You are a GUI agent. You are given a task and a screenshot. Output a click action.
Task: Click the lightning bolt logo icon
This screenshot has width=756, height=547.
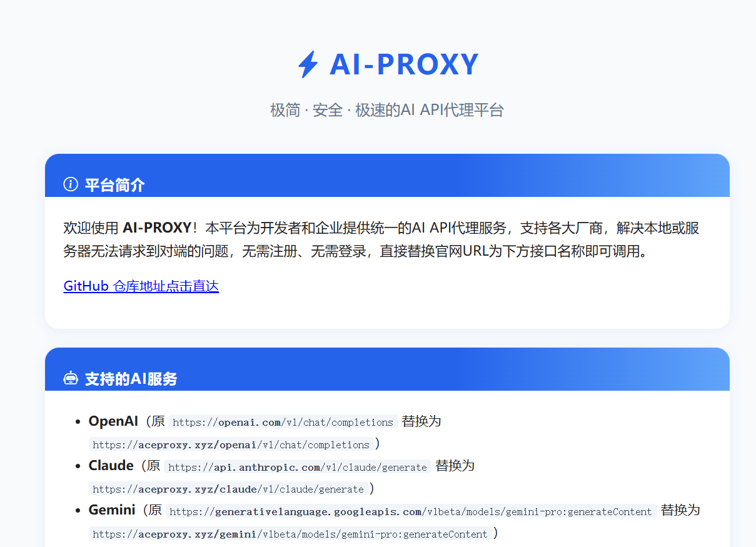tap(308, 64)
